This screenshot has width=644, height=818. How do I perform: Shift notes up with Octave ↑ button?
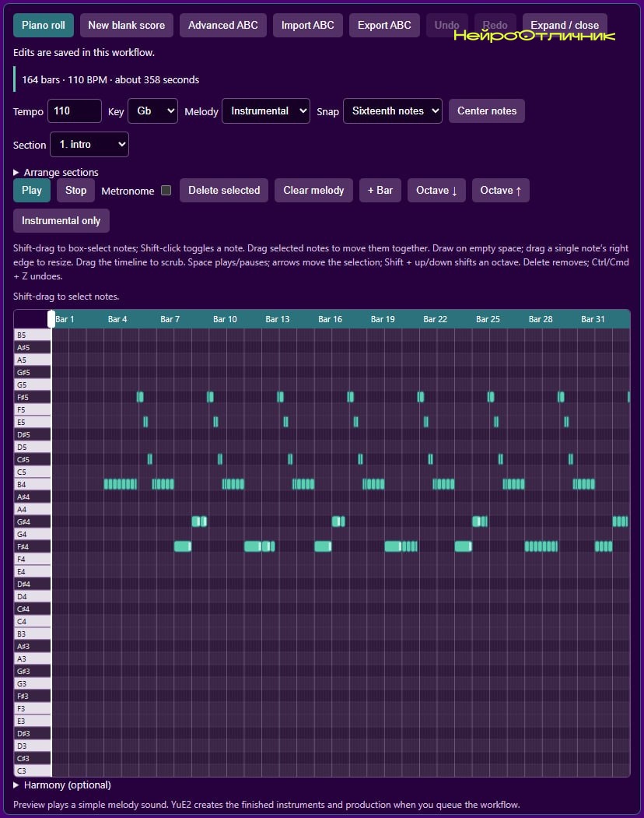point(501,191)
